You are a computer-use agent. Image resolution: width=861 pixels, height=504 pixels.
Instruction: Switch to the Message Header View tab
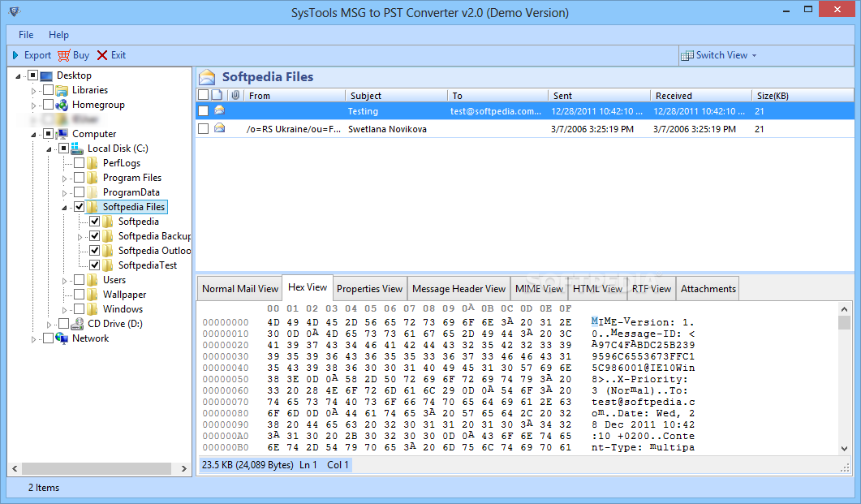(458, 289)
